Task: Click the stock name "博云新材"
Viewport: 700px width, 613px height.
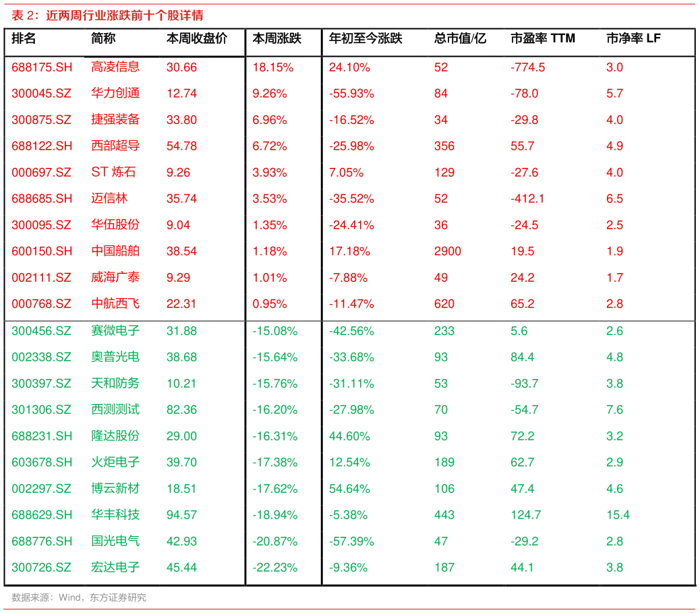Action: point(115,488)
